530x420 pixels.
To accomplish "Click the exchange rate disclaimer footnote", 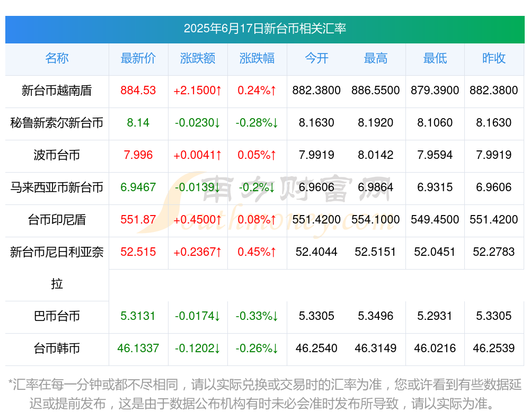I will (x=264, y=394).
